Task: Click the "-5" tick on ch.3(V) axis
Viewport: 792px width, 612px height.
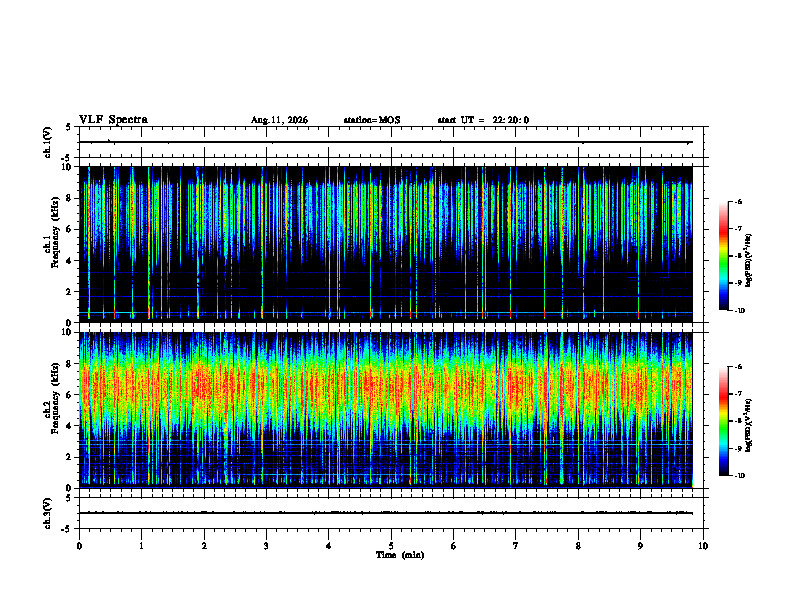Action: [67, 529]
